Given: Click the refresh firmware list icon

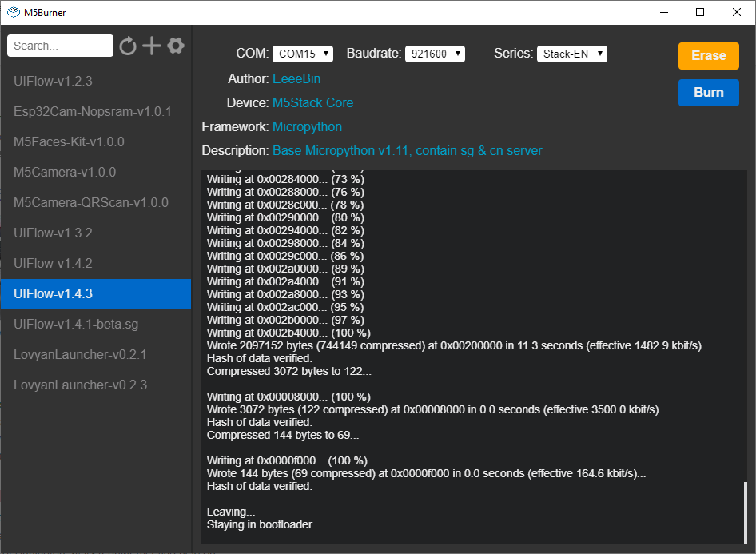Looking at the screenshot, I should (128, 46).
